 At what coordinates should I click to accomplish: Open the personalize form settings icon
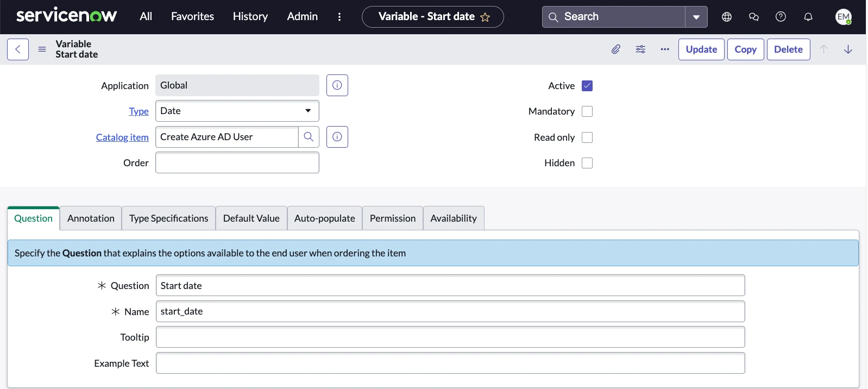(640, 49)
